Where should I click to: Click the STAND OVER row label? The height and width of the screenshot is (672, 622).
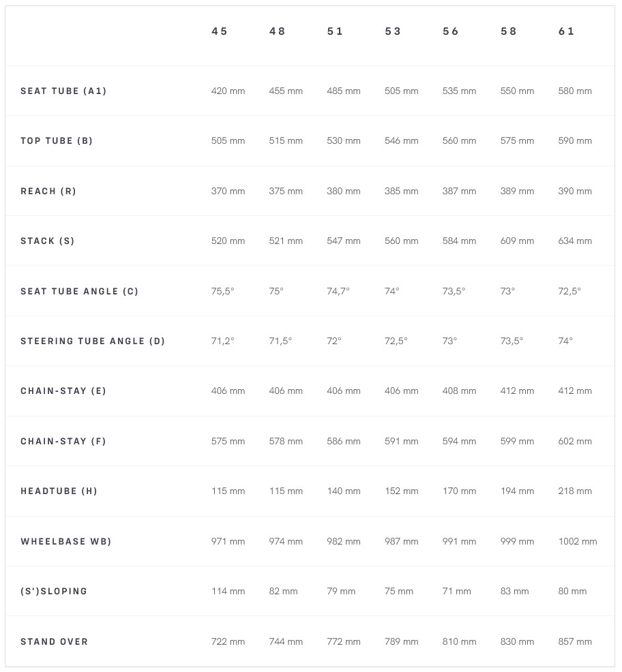tap(55, 642)
